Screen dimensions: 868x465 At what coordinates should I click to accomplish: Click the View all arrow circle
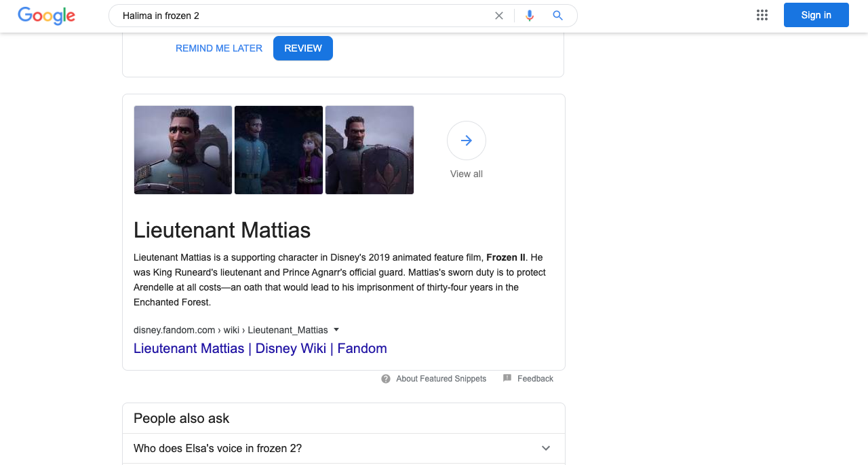click(467, 141)
